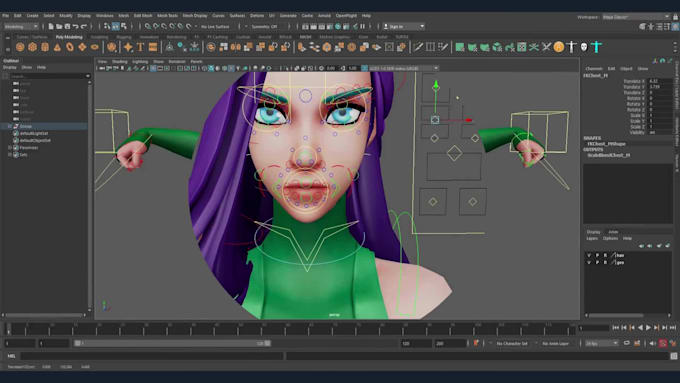The image size is (680, 383).
Task: Create a polygon cylinder from the shelf
Action: pos(45,47)
